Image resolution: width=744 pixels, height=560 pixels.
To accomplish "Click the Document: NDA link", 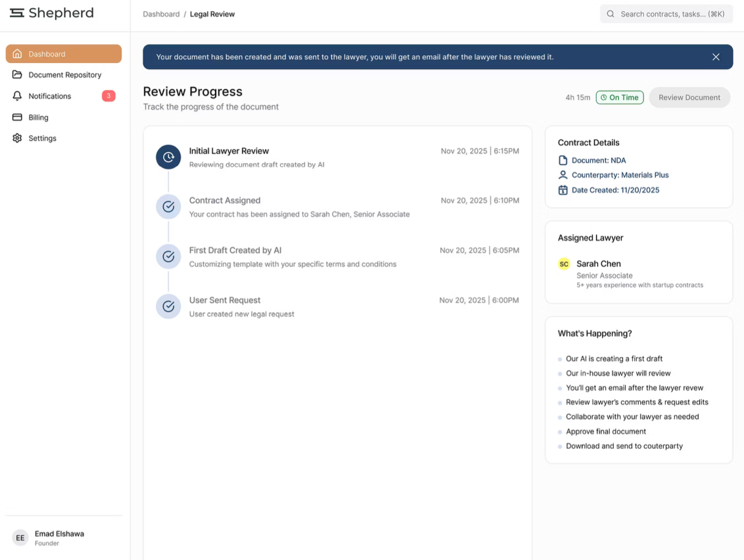I will click(598, 160).
